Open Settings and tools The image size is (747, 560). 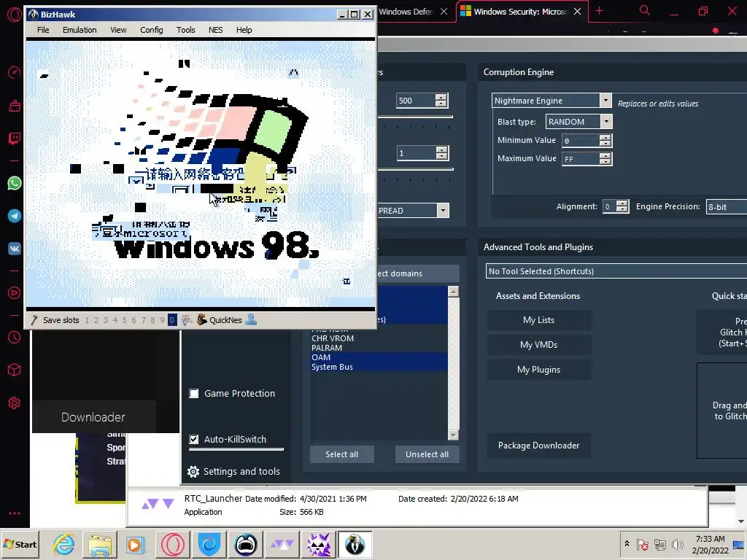pyautogui.click(x=234, y=472)
